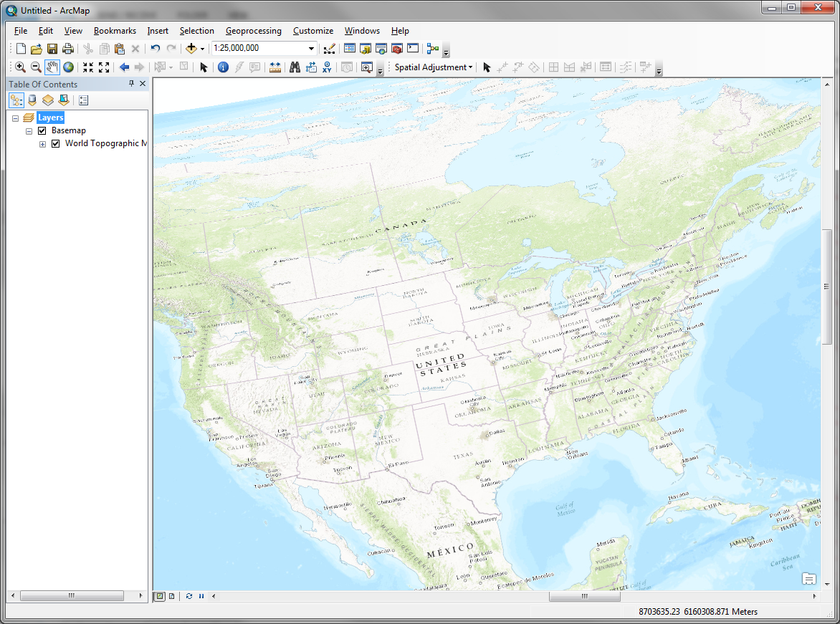Viewport: 840px width, 624px height.
Task: Save the map document
Action: click(52, 49)
